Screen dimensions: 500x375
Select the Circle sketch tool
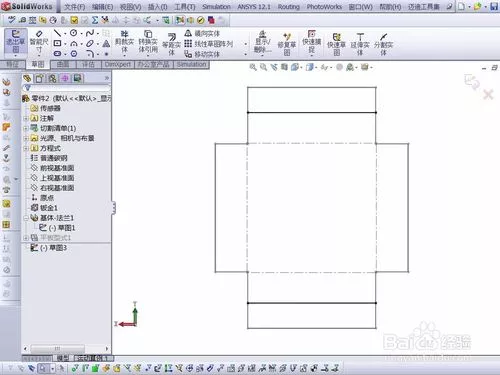point(74,33)
